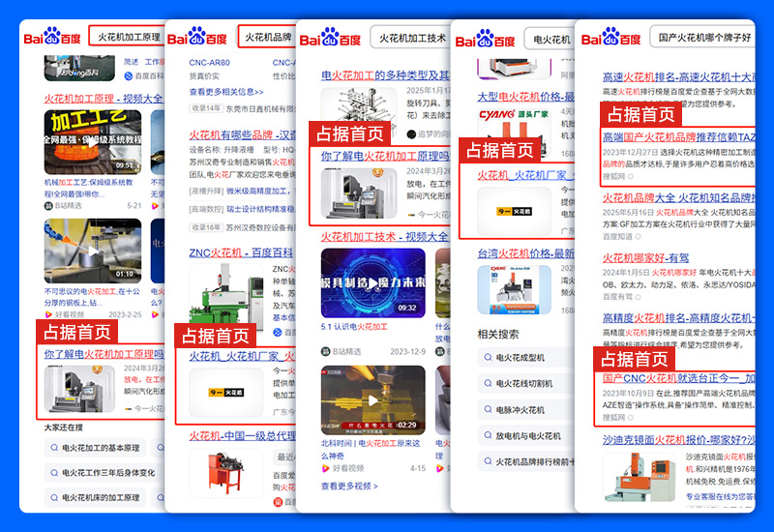Select related search 电火花工作三年后身体变化
Screen dimensions: 774x532
tap(104, 472)
